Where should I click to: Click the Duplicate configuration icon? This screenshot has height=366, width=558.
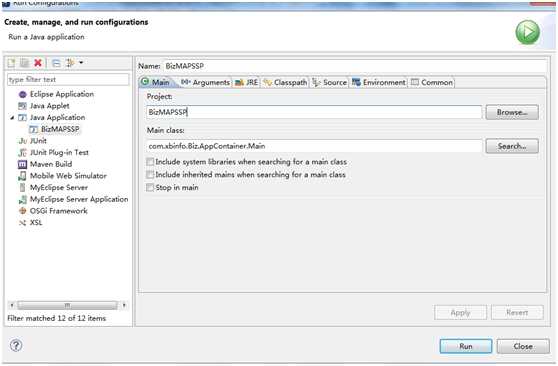pos(24,63)
